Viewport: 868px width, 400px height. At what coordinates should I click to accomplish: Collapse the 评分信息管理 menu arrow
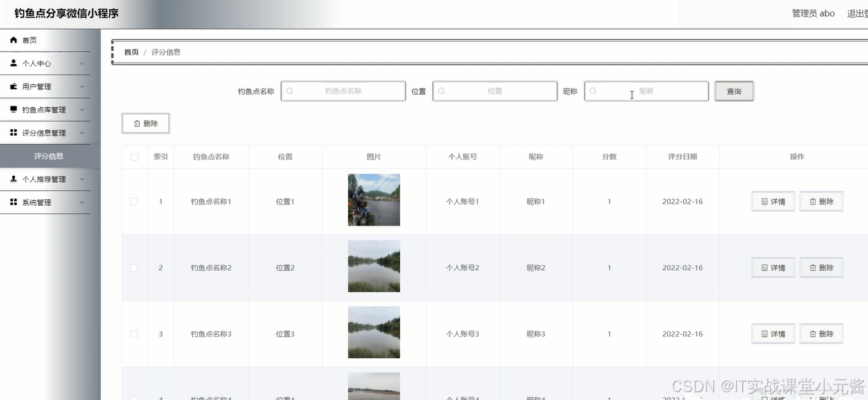click(82, 133)
